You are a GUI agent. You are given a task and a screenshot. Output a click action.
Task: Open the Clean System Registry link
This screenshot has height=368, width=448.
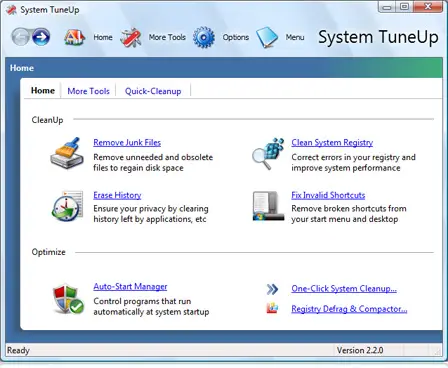tap(332, 143)
